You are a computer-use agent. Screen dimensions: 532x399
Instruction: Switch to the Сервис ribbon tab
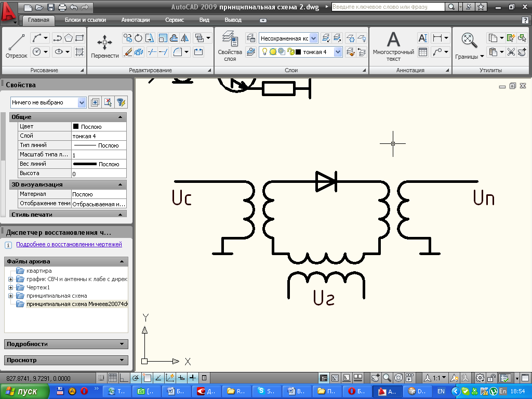[x=175, y=20]
